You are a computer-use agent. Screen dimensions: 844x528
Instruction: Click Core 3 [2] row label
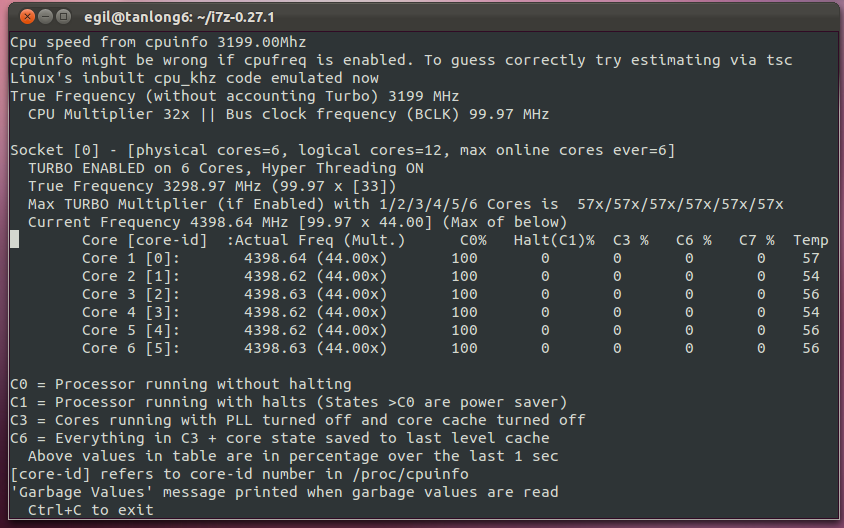(x=131, y=294)
